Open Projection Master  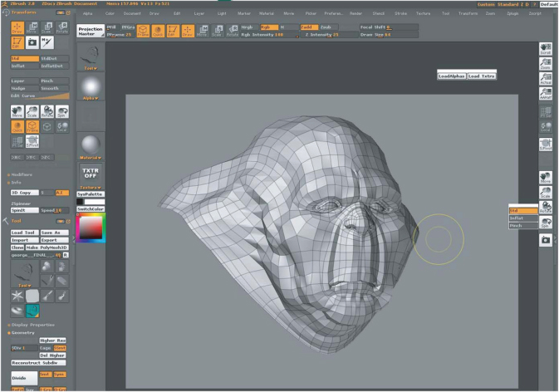tap(90, 30)
